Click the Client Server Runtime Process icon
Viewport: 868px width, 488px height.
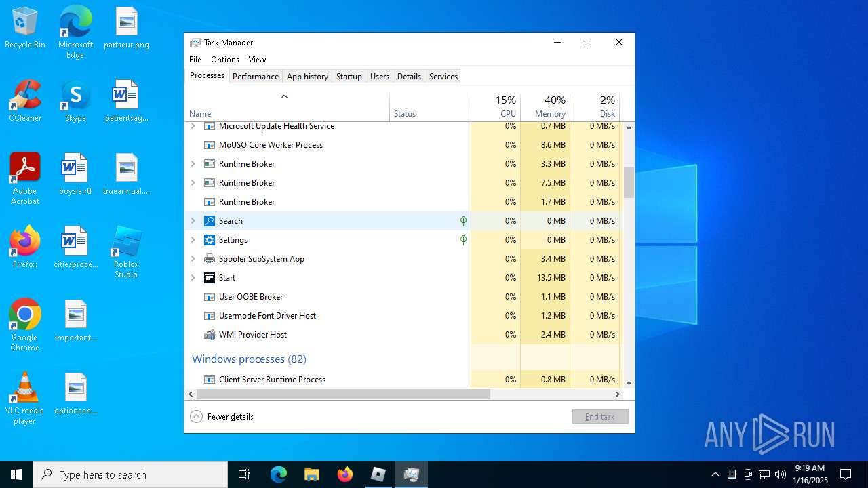coord(210,380)
